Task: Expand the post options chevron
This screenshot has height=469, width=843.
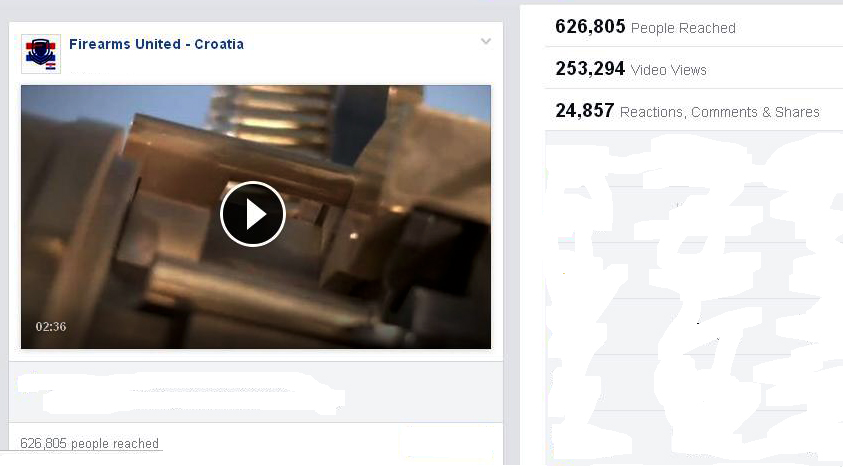Action: click(x=485, y=41)
